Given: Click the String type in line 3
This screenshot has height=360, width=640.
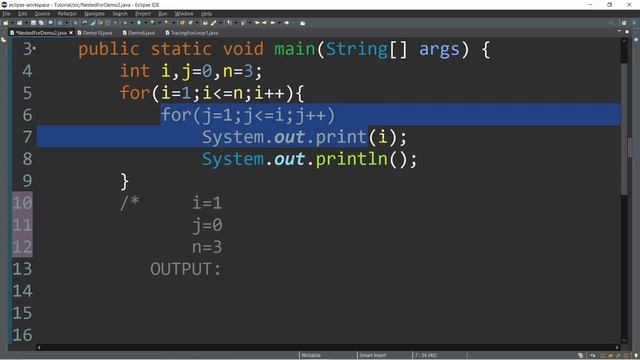Looking at the screenshot, I should pyautogui.click(x=357, y=49).
